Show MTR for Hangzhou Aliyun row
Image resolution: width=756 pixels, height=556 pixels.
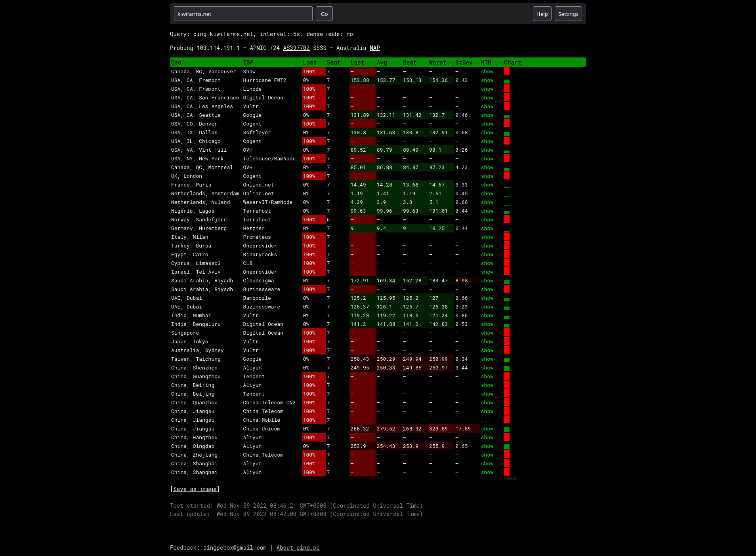coord(487,438)
